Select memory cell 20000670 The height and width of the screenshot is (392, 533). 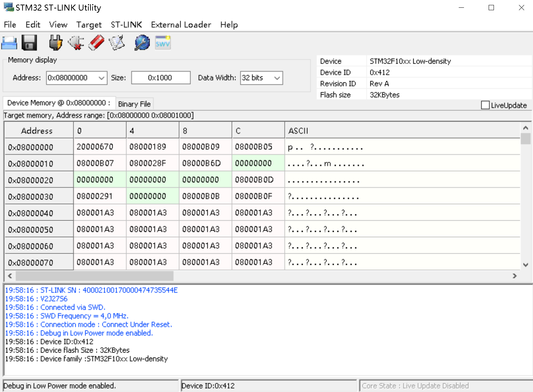coord(100,147)
